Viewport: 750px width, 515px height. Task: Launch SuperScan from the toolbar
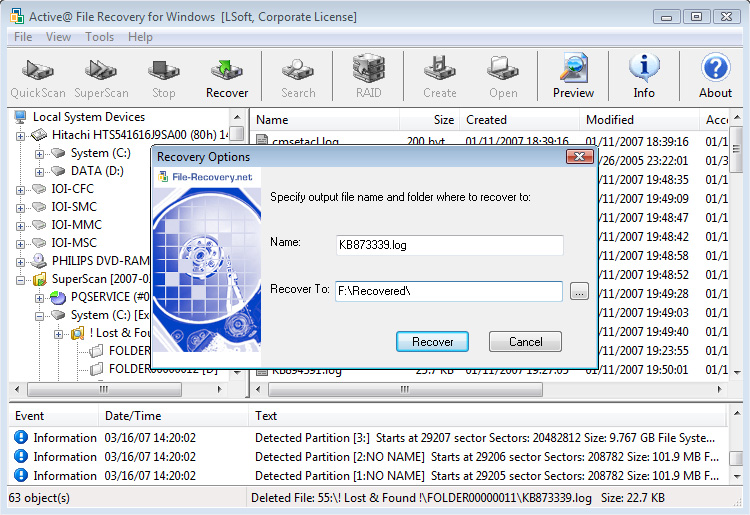(x=101, y=77)
